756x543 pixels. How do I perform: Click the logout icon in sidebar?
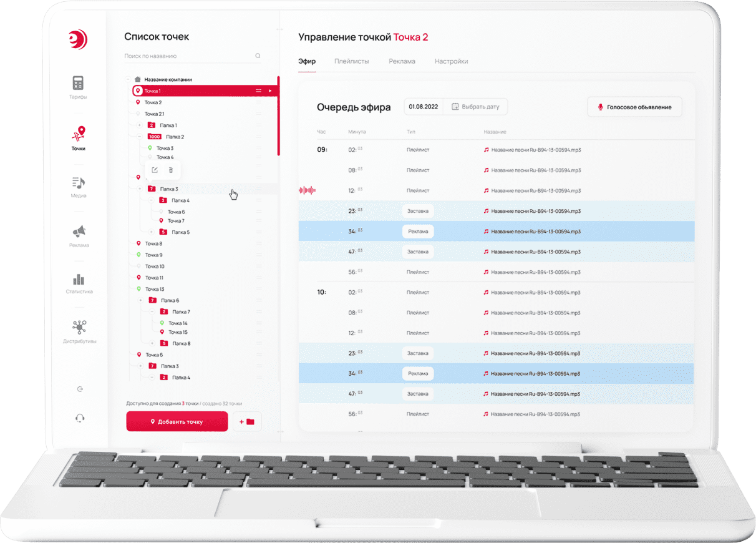(79, 389)
